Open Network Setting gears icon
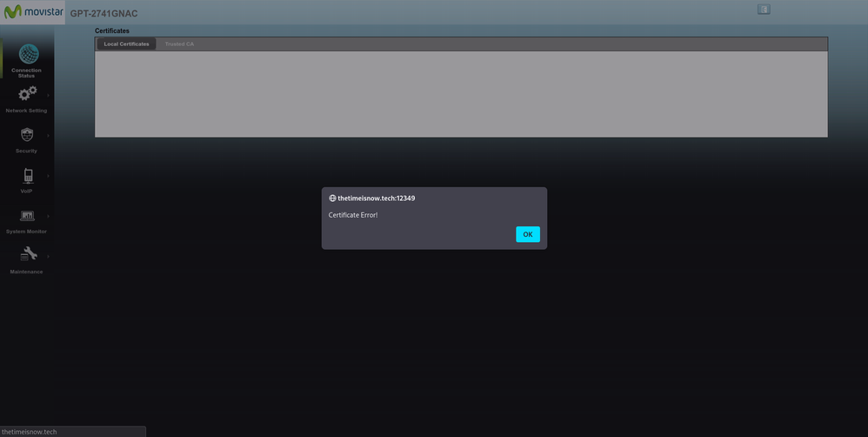Viewport: 868px width, 437px height. tap(27, 94)
